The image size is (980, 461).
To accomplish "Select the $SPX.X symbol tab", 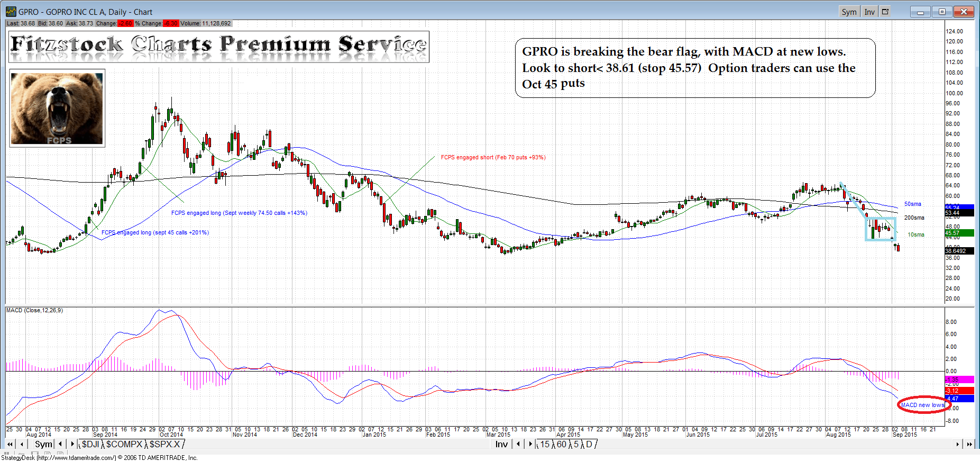I will pos(164,444).
